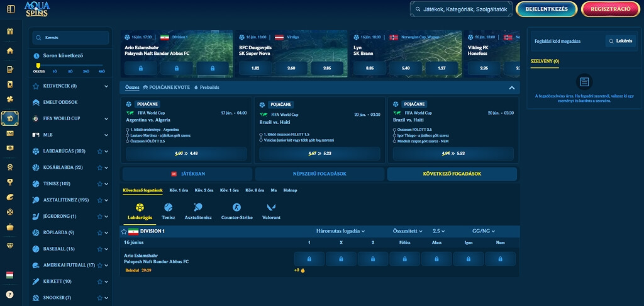This screenshot has height=306, width=644.
Task: Open the Játékban live tab
Action: click(187, 174)
